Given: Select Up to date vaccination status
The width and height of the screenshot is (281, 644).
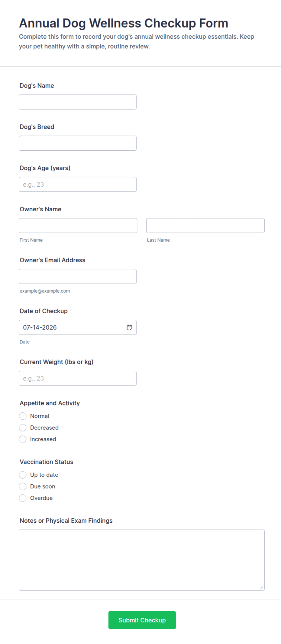Looking at the screenshot, I should (x=23, y=475).
